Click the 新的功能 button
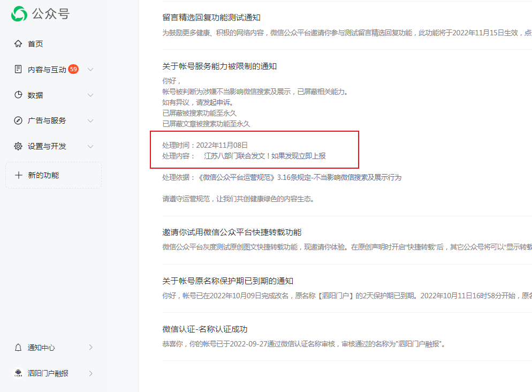 [54, 175]
